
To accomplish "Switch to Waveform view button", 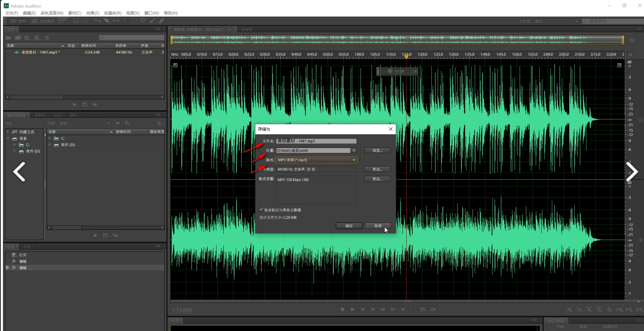I will pyautogui.click(x=18, y=21).
